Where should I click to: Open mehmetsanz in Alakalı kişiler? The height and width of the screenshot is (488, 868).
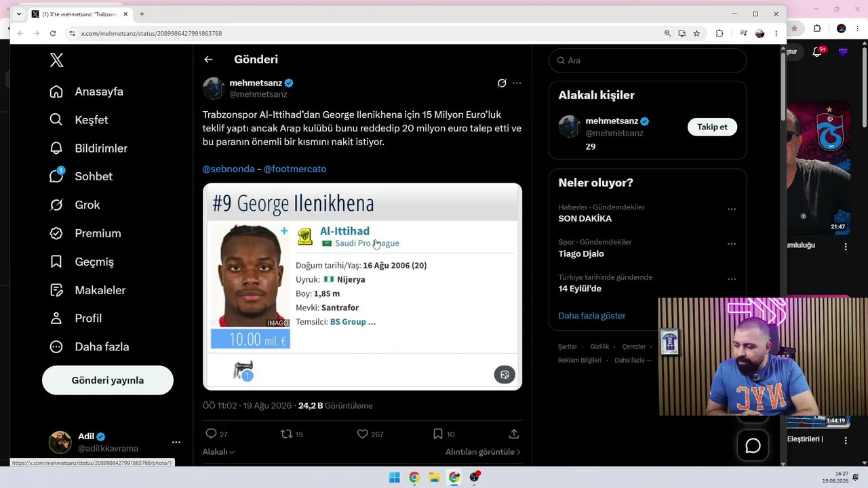pos(612,121)
